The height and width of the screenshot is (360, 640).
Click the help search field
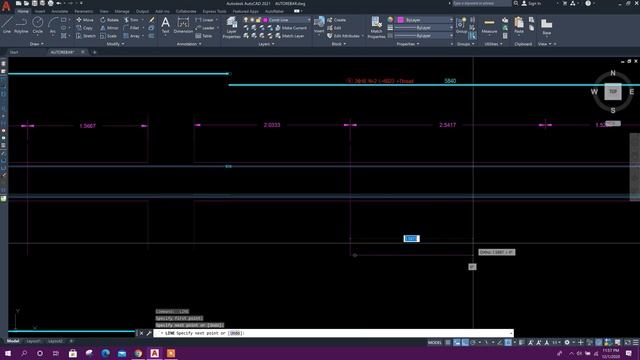tap(481, 3)
